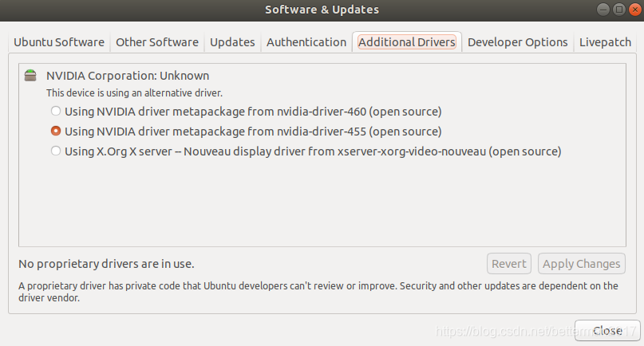Click the Apply Changes button
Screen dimensions: 644x346
click(x=582, y=264)
